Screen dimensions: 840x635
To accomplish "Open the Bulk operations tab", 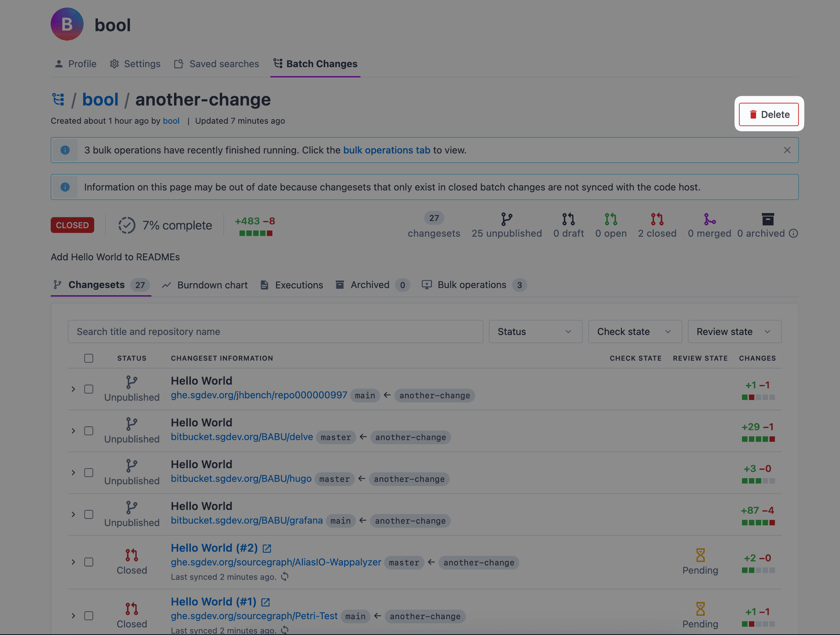I will pyautogui.click(x=474, y=285).
